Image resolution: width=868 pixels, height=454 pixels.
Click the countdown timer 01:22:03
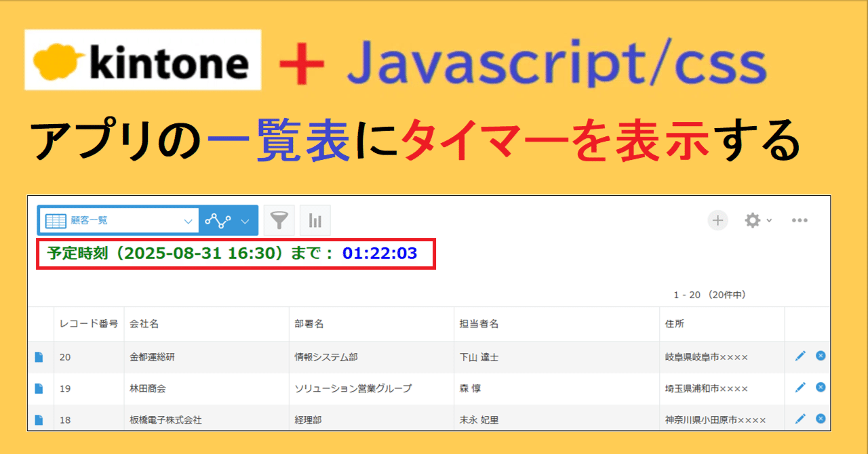pos(380,254)
